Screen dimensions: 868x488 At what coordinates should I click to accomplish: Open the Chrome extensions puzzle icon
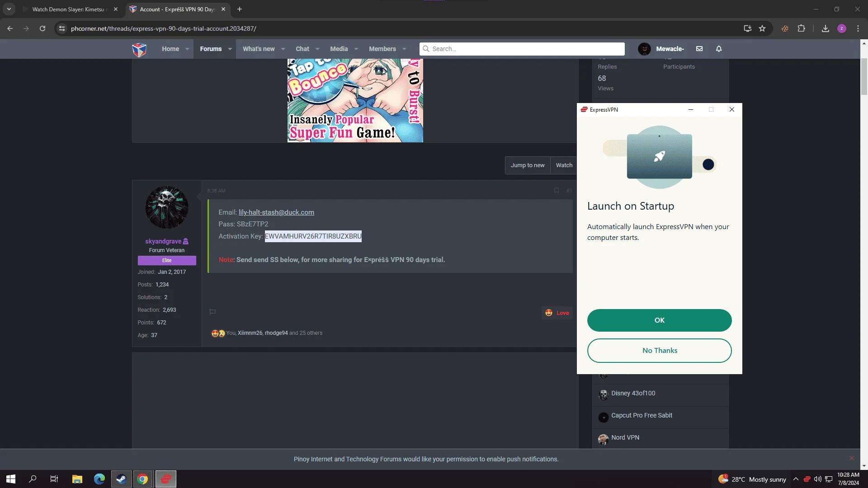801,28
